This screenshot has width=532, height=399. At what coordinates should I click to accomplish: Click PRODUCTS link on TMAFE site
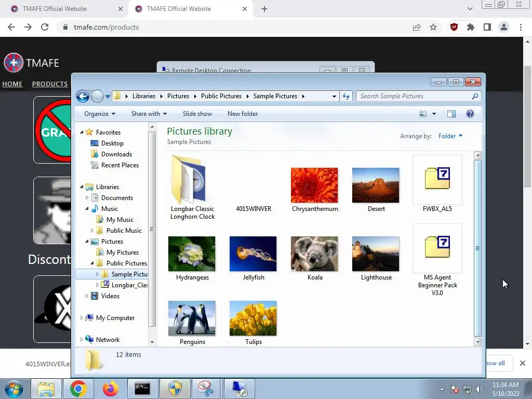50,84
